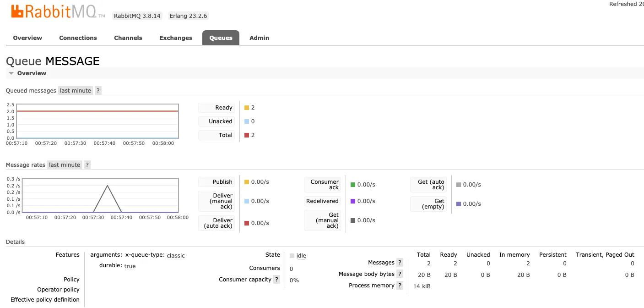Image resolution: width=644 pixels, height=308 pixels.
Task: Click the Get (empty) swatch
Action: [x=459, y=204]
